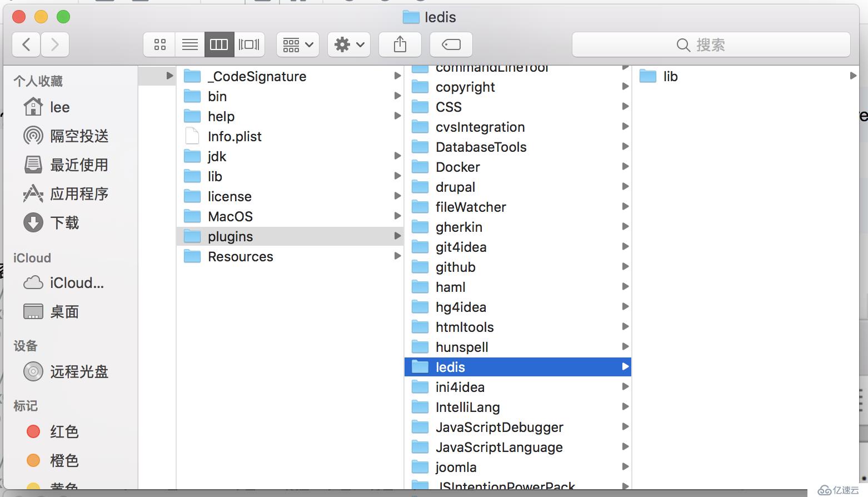Select the lib folder in the Contents column
Viewport: 868px width, 497px height.
tap(290, 176)
